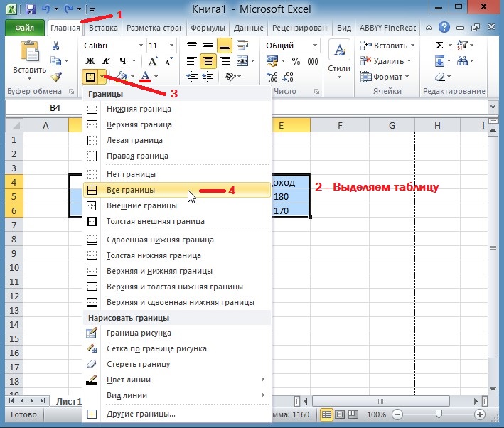Open the Вставка ribbon tab
The height and width of the screenshot is (428, 504).
click(103, 28)
